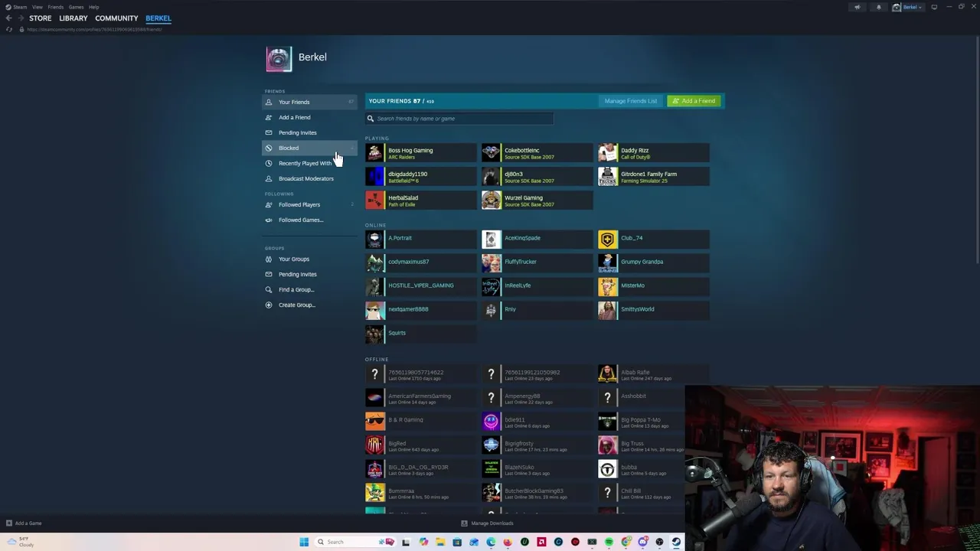Open the View menu

(37, 7)
